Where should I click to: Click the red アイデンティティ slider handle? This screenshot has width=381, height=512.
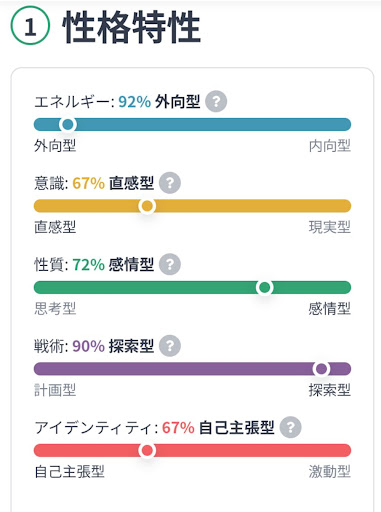(147, 450)
